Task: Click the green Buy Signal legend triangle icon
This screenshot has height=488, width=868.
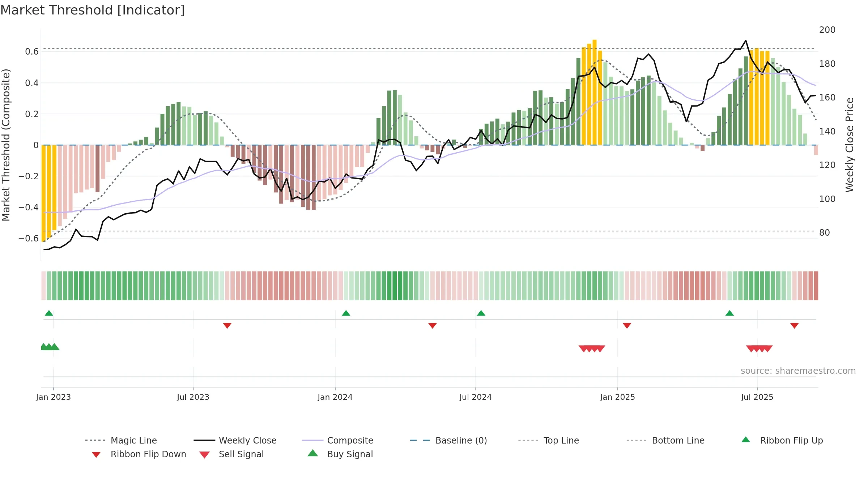Action: [x=313, y=453]
